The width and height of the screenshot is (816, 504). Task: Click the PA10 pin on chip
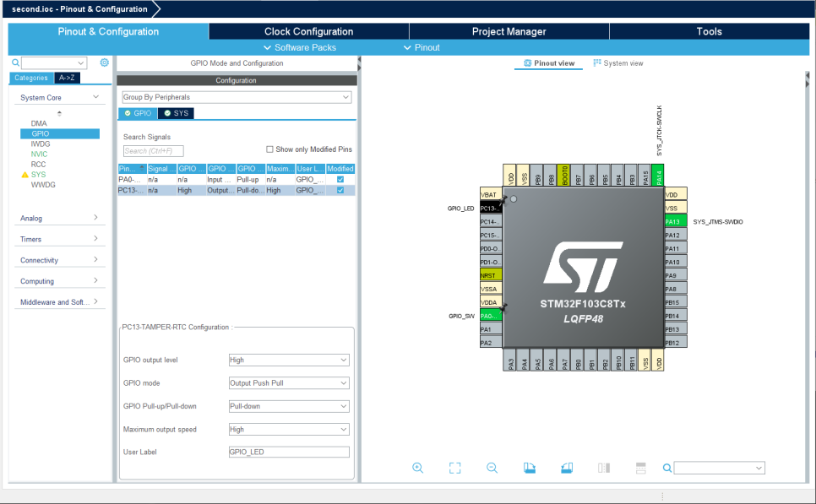pyautogui.click(x=676, y=263)
